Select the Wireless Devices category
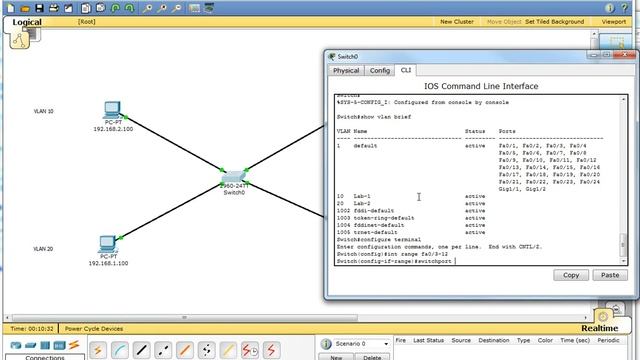 coord(59,345)
